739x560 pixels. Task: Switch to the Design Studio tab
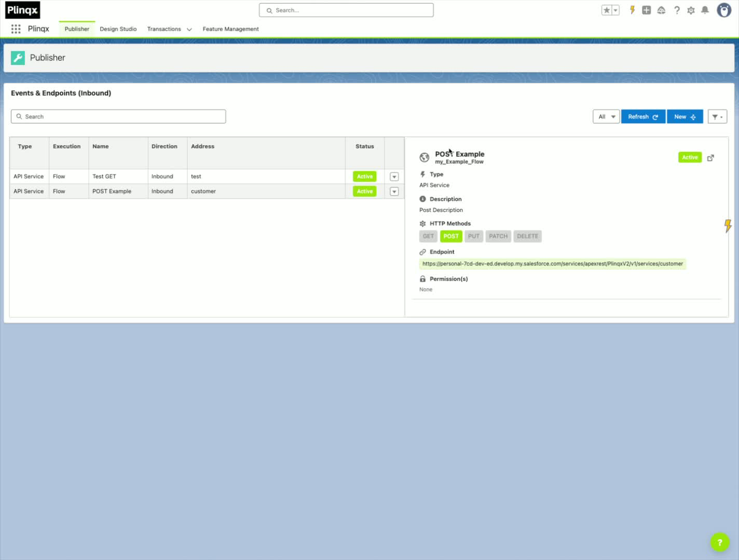(x=118, y=29)
